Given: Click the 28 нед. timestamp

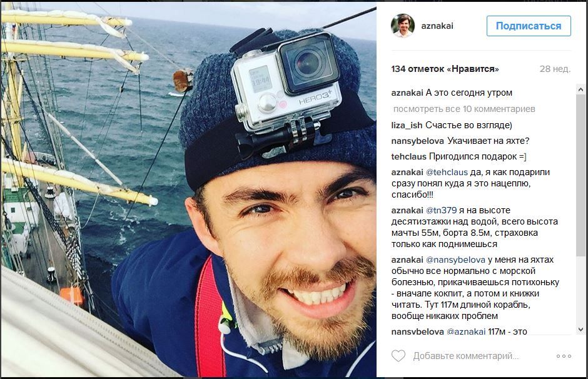Looking at the screenshot, I should (x=555, y=69).
